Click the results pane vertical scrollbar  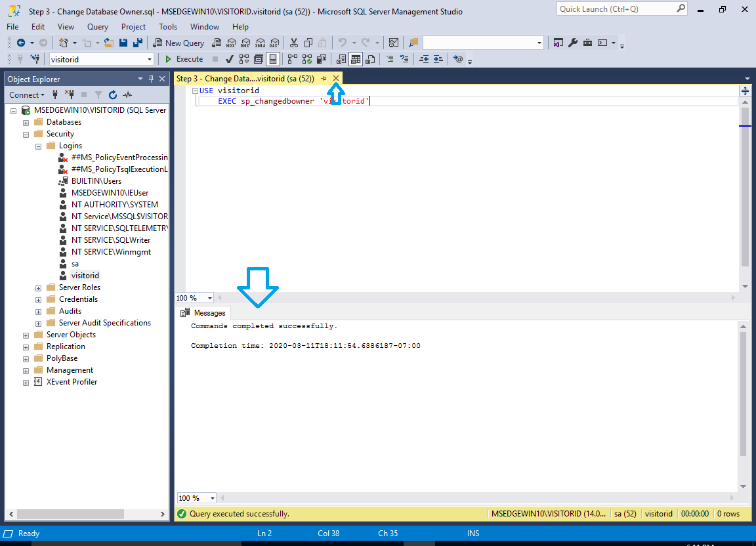[743, 394]
